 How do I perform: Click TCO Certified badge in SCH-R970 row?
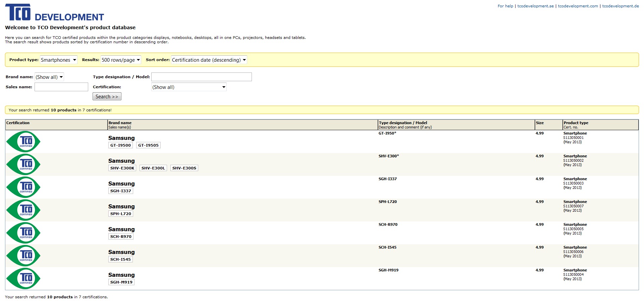pyautogui.click(x=23, y=233)
